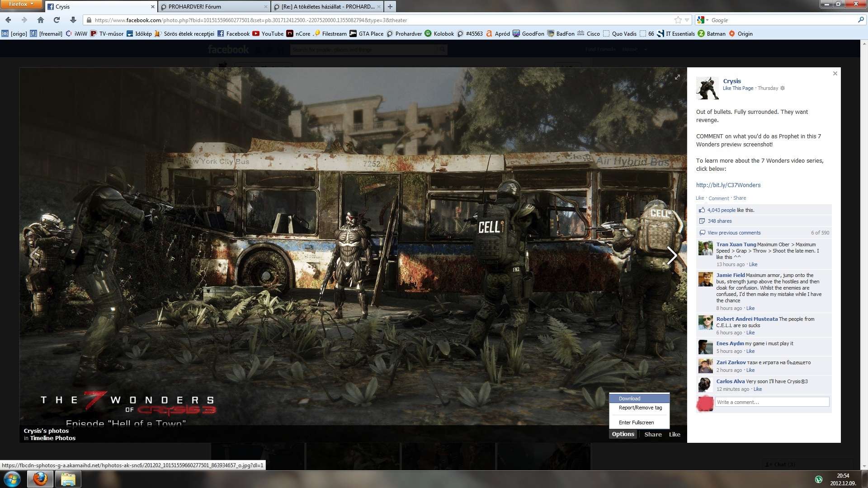868x488 pixels.
Task: Click Like This Page link
Action: pos(738,88)
